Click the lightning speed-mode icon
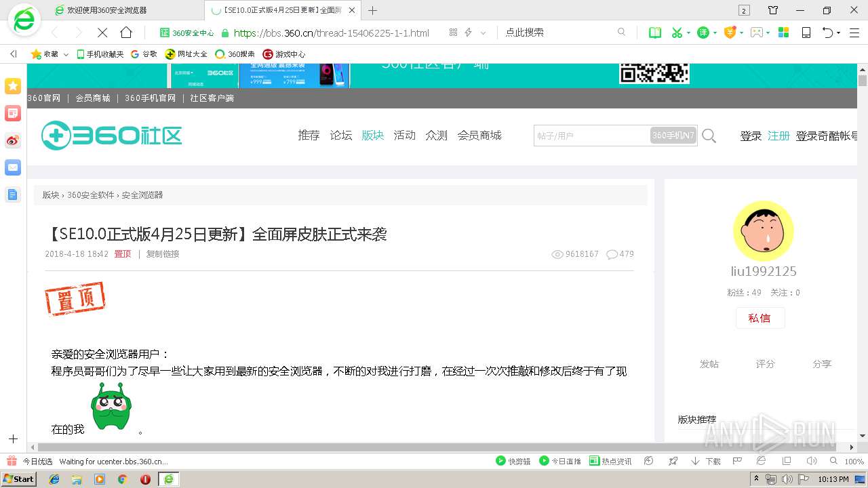The image size is (868, 488). coord(469,33)
